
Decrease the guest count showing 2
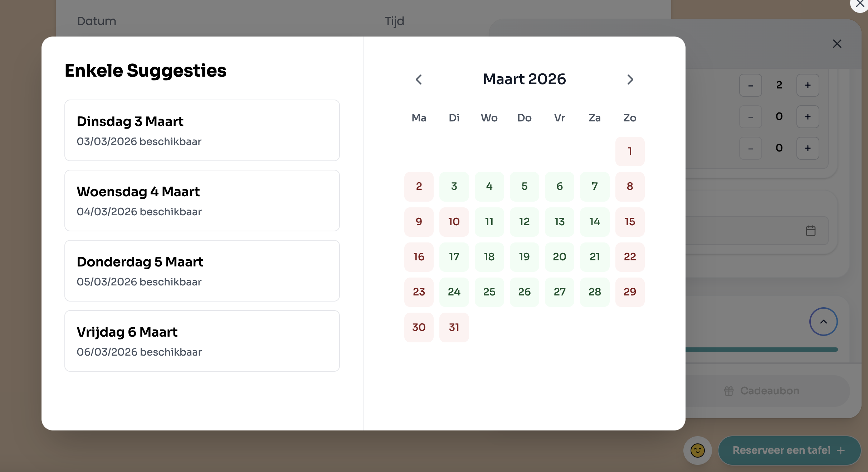click(x=750, y=85)
